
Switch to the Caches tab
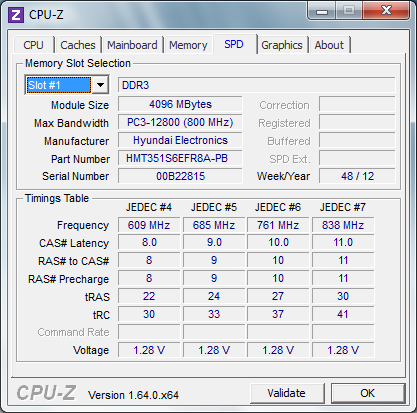[x=78, y=45]
